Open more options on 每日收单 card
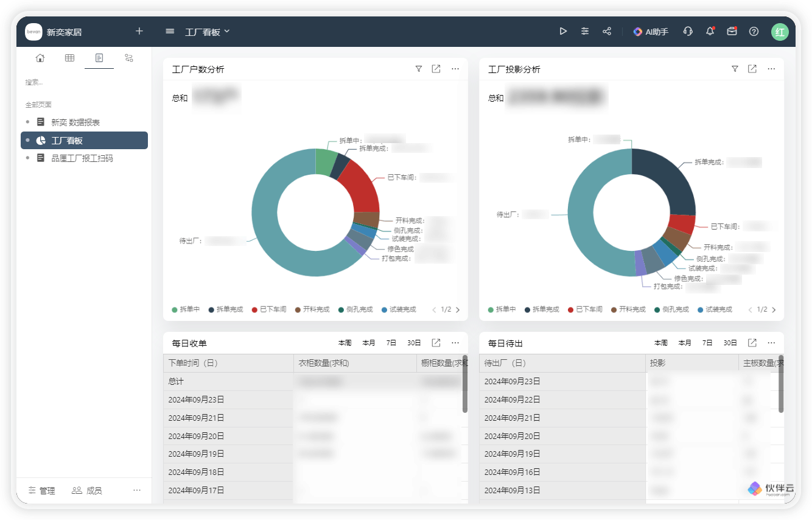Viewport: 812px width, 520px height. 455,343
